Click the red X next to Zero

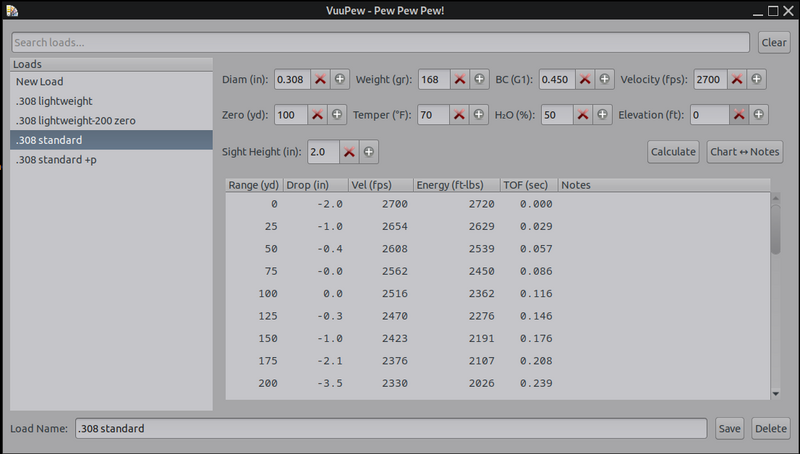click(x=319, y=115)
